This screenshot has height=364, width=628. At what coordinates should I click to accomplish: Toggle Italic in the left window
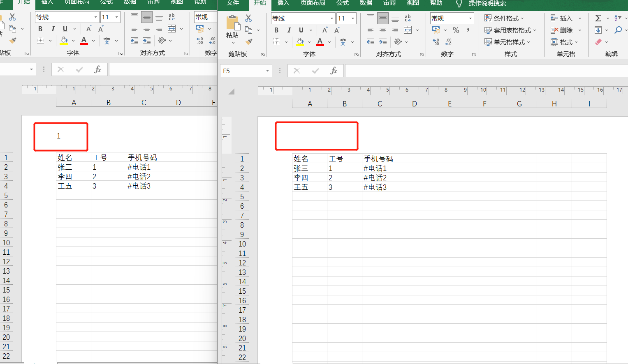click(53, 29)
